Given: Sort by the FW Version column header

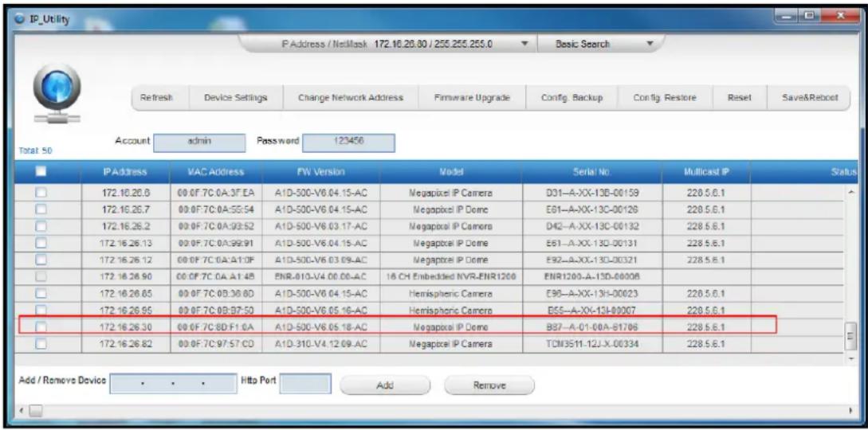Looking at the screenshot, I should (x=322, y=172).
